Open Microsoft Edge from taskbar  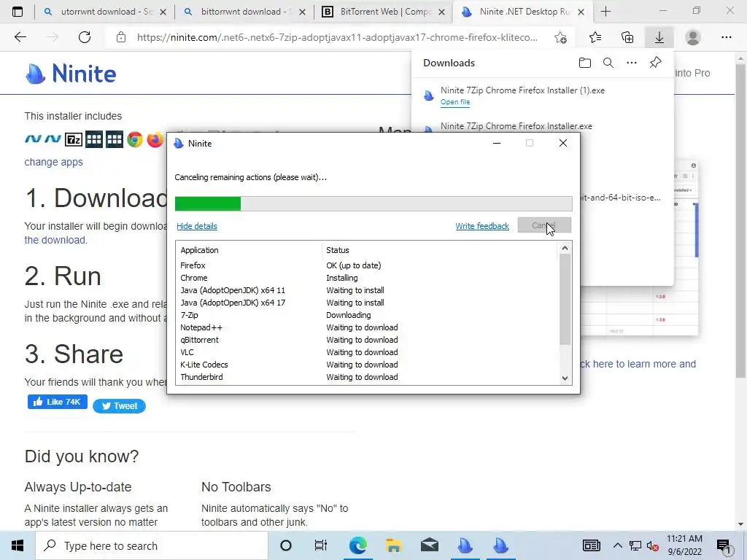pyautogui.click(x=357, y=545)
